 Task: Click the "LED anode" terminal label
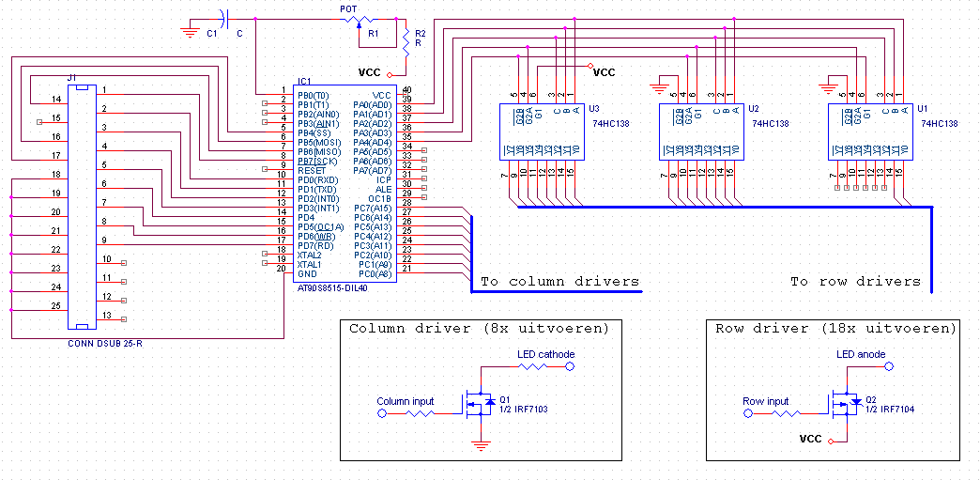(x=861, y=354)
